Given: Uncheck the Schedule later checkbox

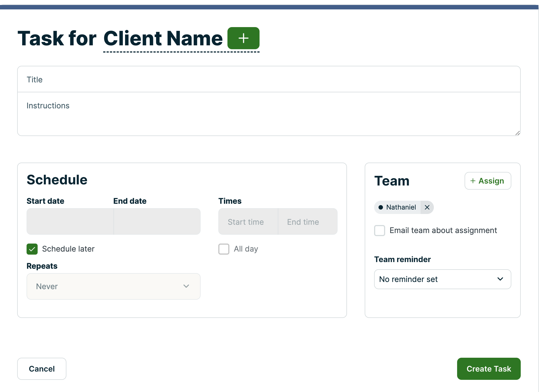Looking at the screenshot, I should pos(32,249).
